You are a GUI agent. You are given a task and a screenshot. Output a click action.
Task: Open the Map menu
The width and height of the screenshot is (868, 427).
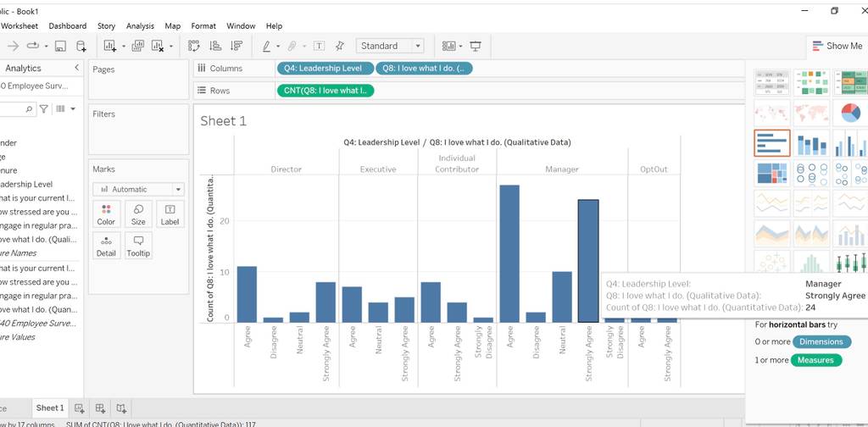[x=173, y=26]
